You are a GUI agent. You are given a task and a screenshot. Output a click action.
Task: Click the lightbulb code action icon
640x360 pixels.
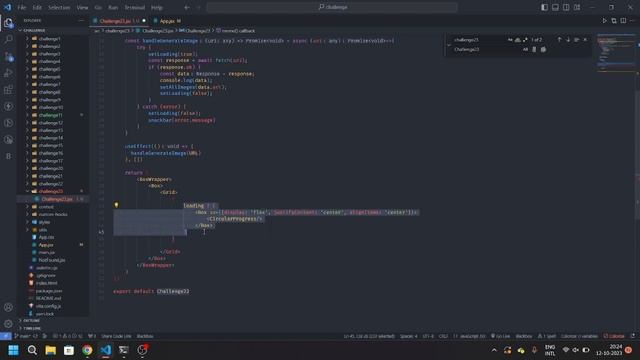[x=116, y=205]
